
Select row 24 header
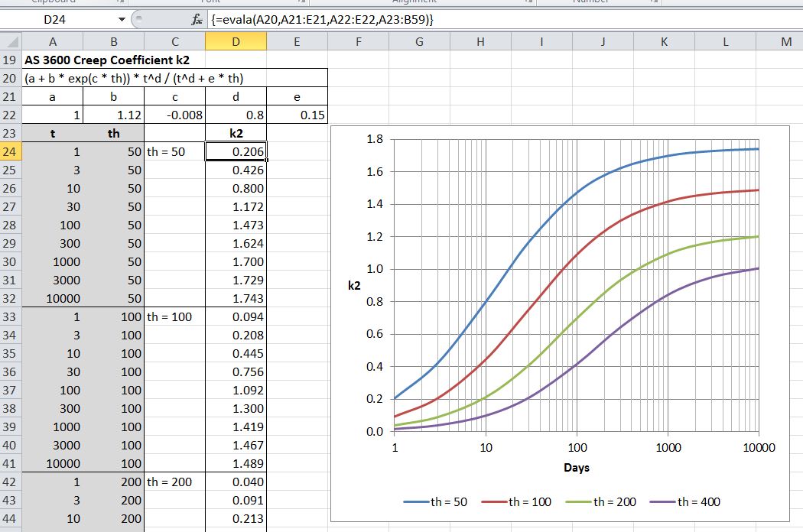11,152
